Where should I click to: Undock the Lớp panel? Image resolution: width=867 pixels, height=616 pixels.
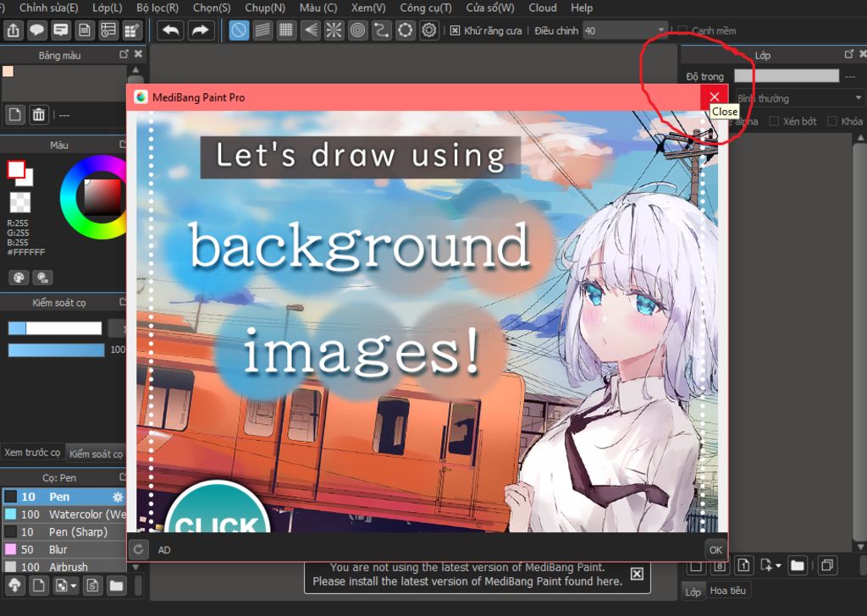point(849,54)
